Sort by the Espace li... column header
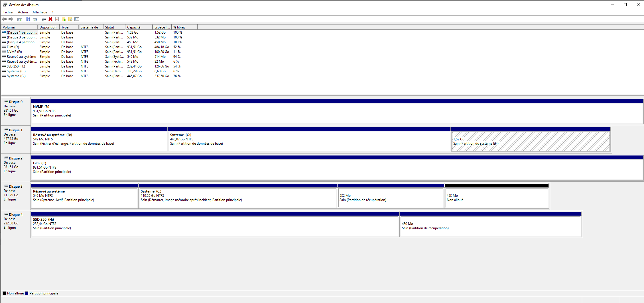 (x=162, y=27)
